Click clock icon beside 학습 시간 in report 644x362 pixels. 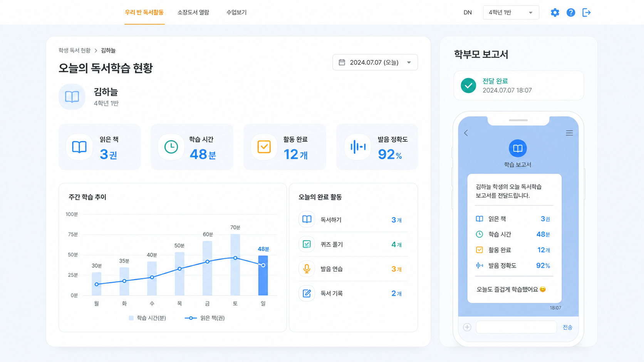click(480, 234)
